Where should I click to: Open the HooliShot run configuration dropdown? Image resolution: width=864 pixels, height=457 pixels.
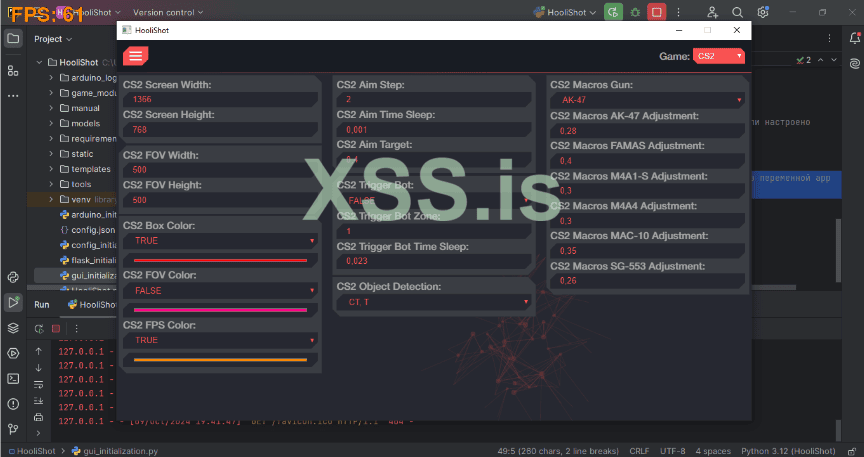pos(565,12)
